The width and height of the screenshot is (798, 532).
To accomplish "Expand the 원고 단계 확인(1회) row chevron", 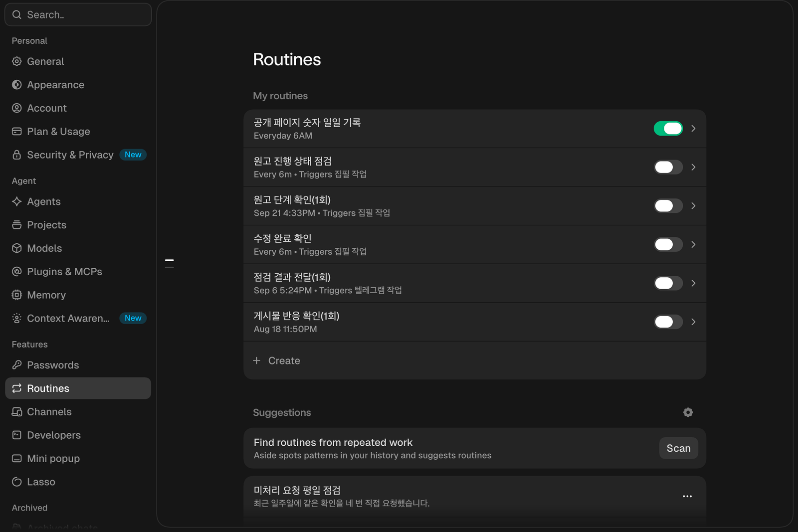I will (693, 206).
